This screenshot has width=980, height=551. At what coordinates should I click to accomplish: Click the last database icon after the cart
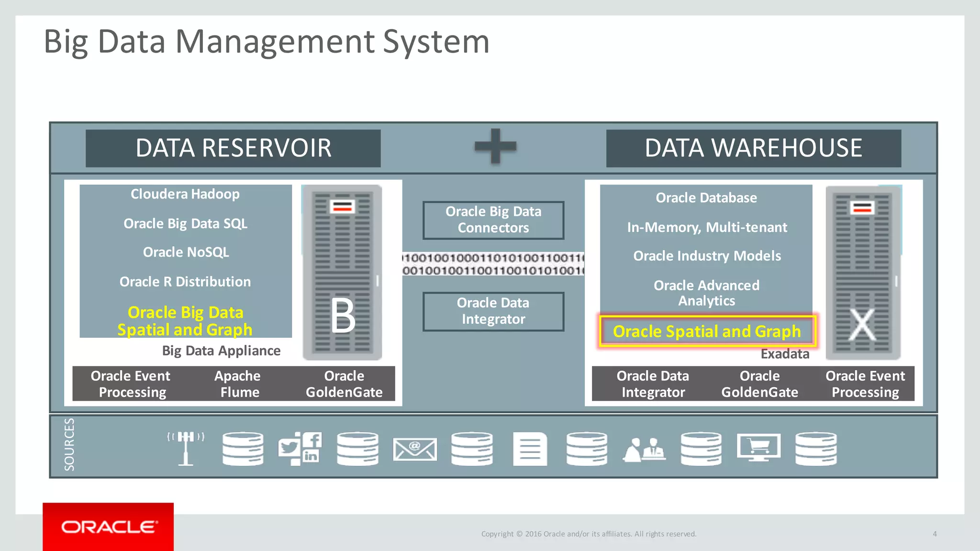click(816, 449)
